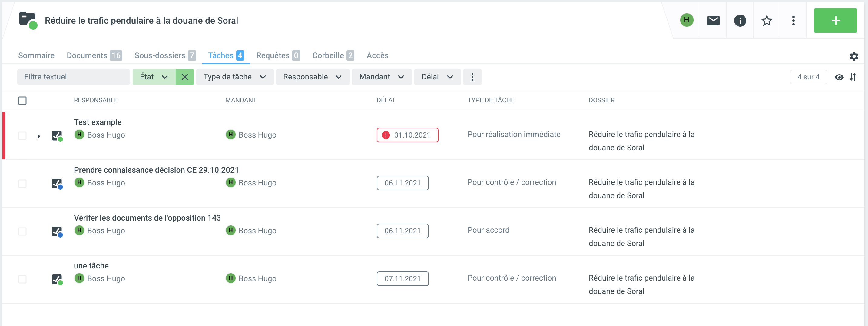The height and width of the screenshot is (326, 868).
Task: Click the sort arrows icon
Action: (853, 77)
